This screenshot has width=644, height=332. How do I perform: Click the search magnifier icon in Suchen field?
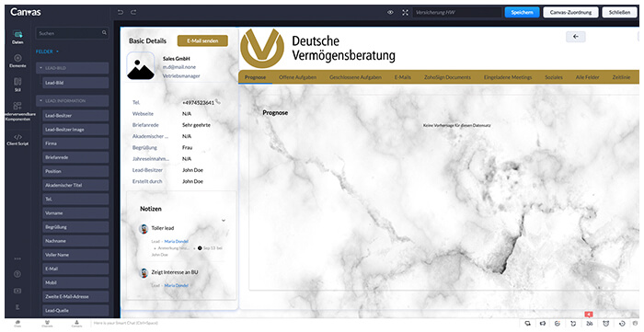tap(104, 33)
